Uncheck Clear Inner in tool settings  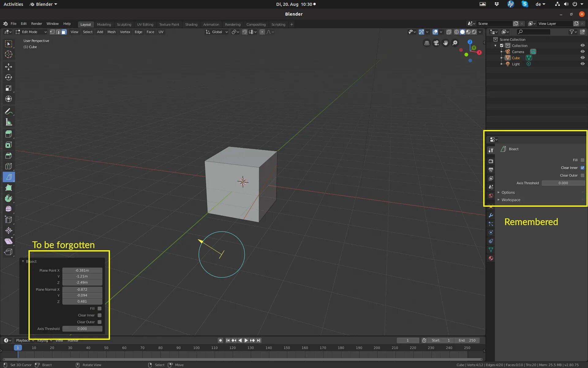click(582, 168)
